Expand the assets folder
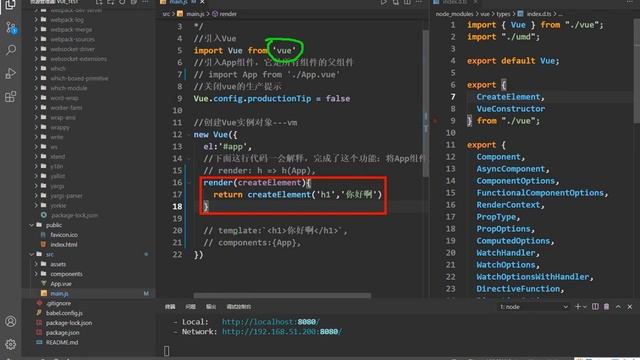The image size is (640, 360). [x=36, y=264]
